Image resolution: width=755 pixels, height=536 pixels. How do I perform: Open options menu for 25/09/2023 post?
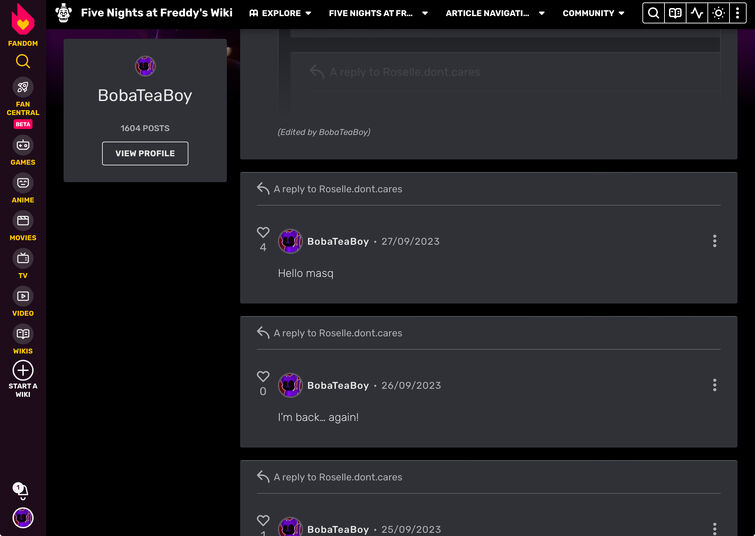coord(715,528)
